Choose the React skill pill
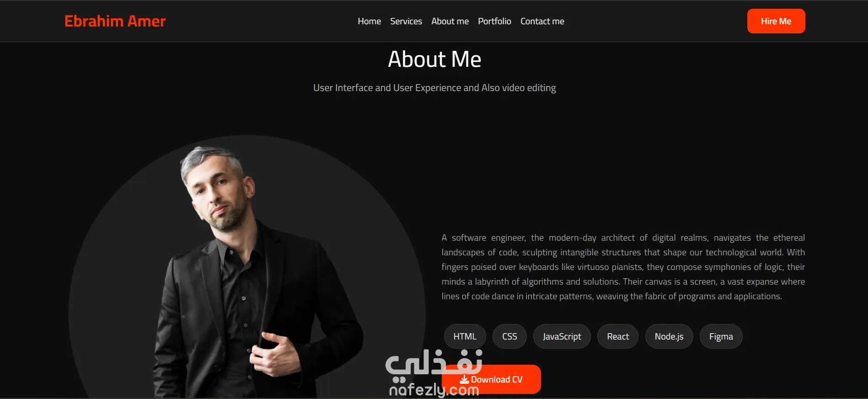Screen dimensions: 868x399 pos(618,336)
